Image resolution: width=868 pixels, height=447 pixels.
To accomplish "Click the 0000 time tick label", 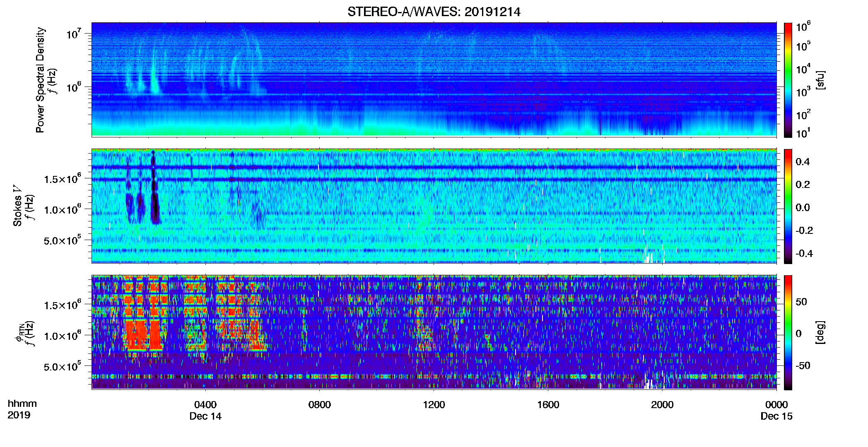I will click(776, 405).
